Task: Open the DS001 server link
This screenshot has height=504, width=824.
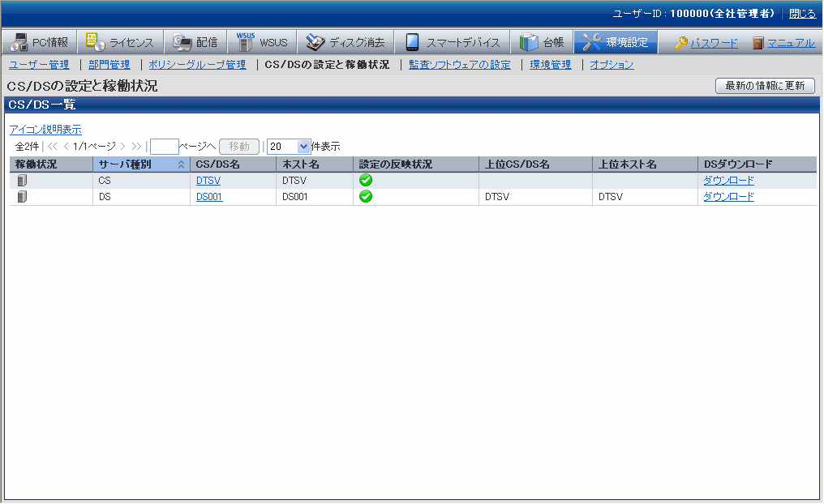Action: click(209, 197)
